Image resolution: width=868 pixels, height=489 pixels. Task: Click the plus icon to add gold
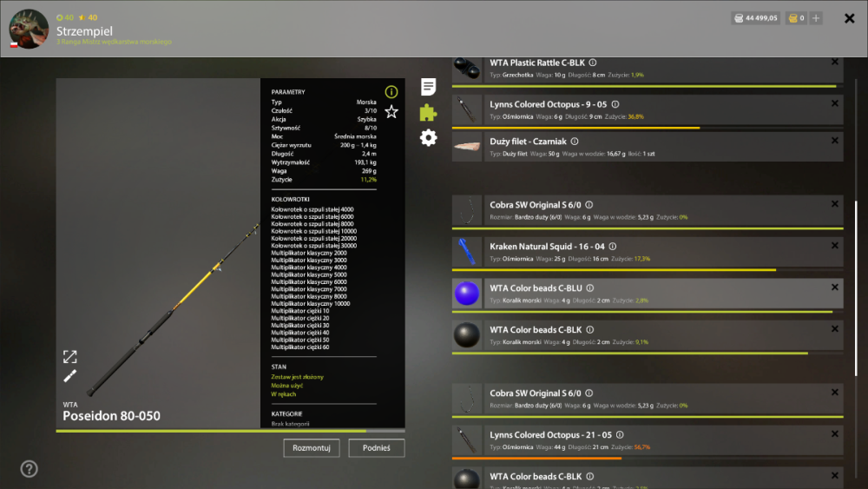[x=816, y=18]
